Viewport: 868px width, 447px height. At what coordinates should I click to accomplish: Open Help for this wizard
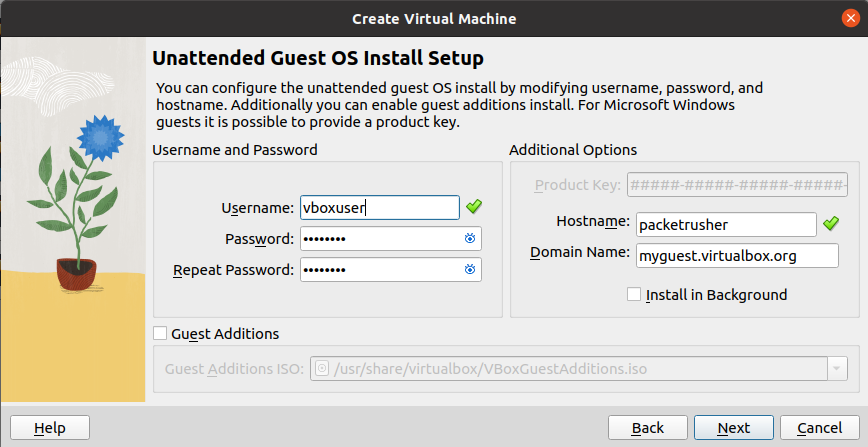pos(49,428)
